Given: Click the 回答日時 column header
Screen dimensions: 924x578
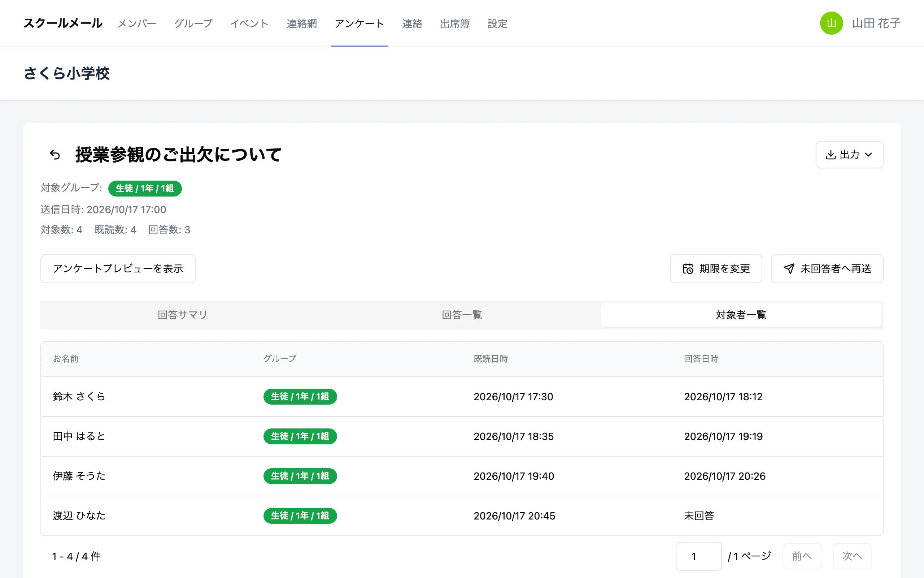Looking at the screenshot, I should [x=701, y=359].
